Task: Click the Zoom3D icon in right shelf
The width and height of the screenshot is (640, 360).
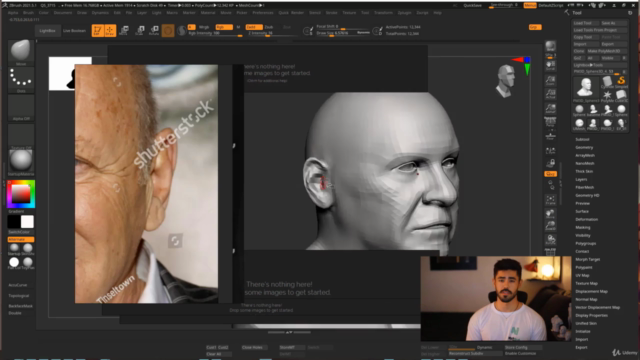Action: click(551, 226)
